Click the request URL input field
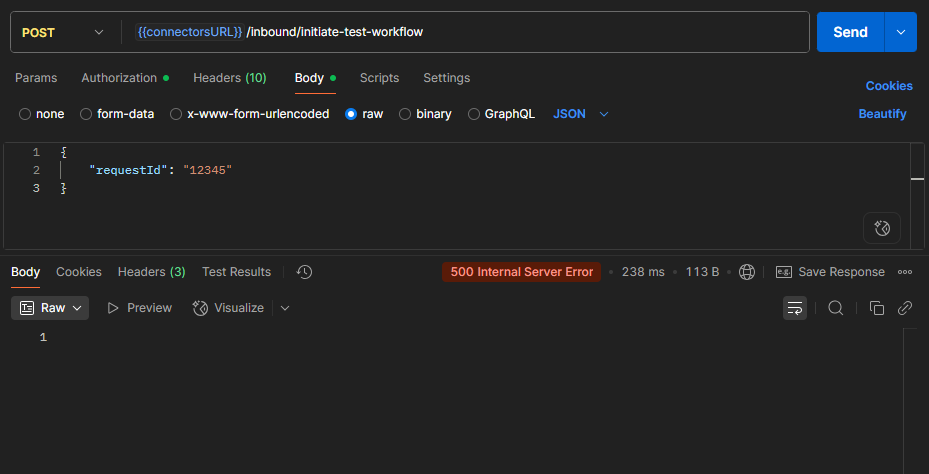929x474 pixels. coord(520,32)
